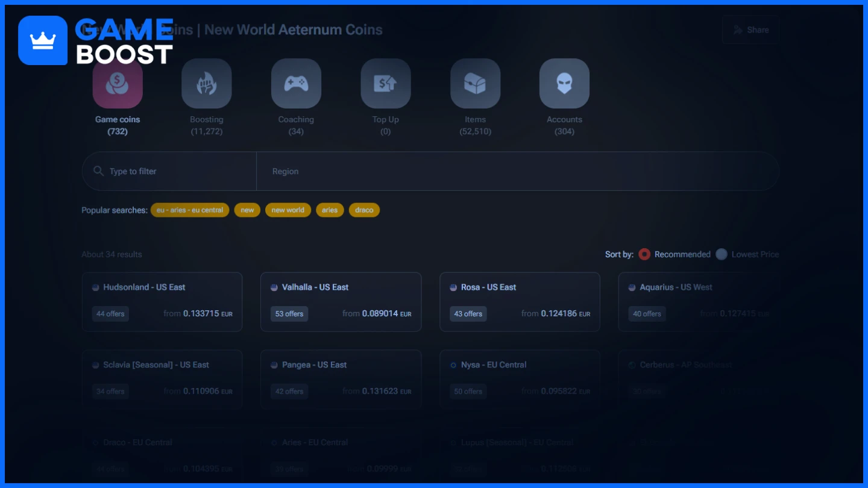Select the 'new world' popular search tag

288,210
